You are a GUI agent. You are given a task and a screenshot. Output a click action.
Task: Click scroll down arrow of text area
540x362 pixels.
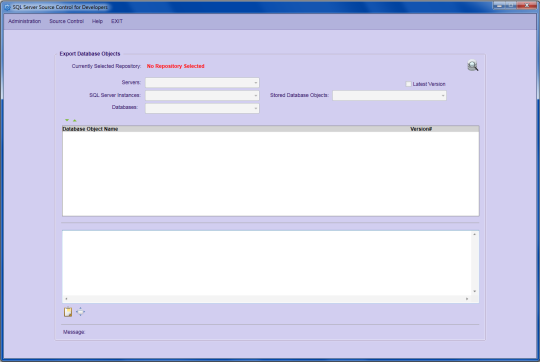[x=475, y=291]
